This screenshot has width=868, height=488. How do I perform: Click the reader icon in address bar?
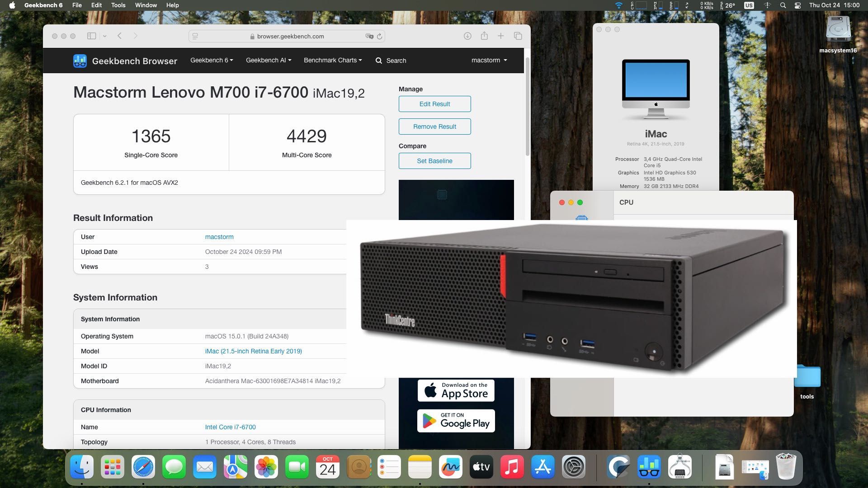click(195, 36)
